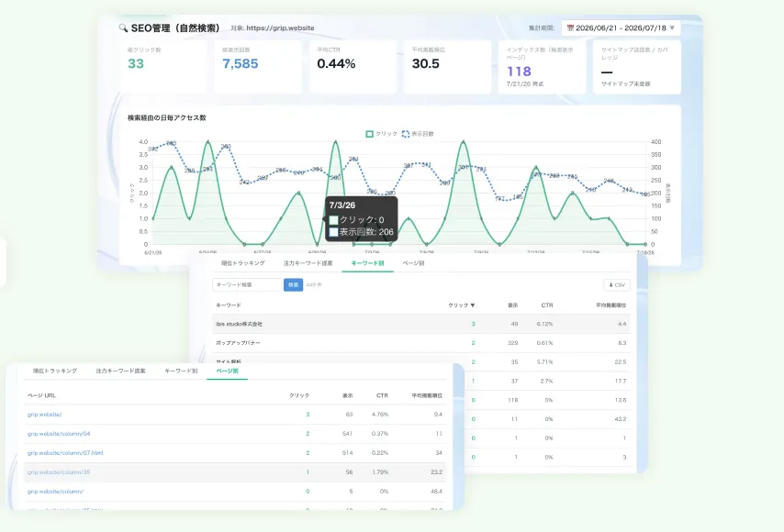
Task: Click the 48.4 average position cell
Action: [x=436, y=492]
